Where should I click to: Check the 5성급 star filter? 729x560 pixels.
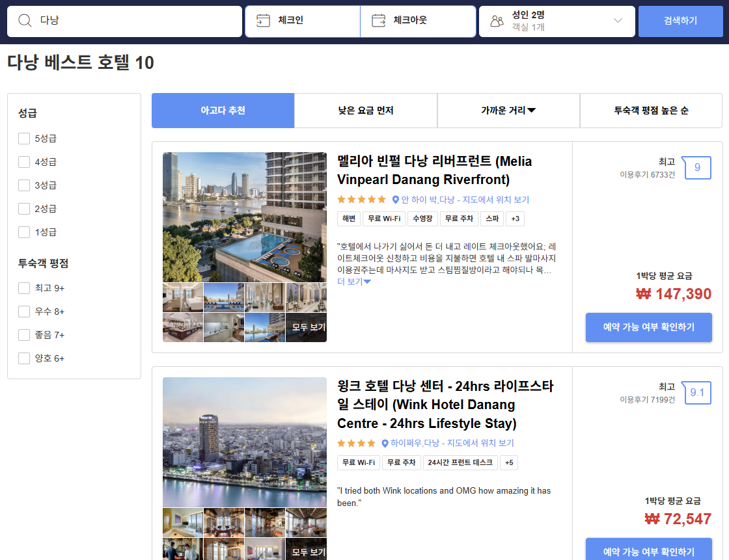pos(24,139)
